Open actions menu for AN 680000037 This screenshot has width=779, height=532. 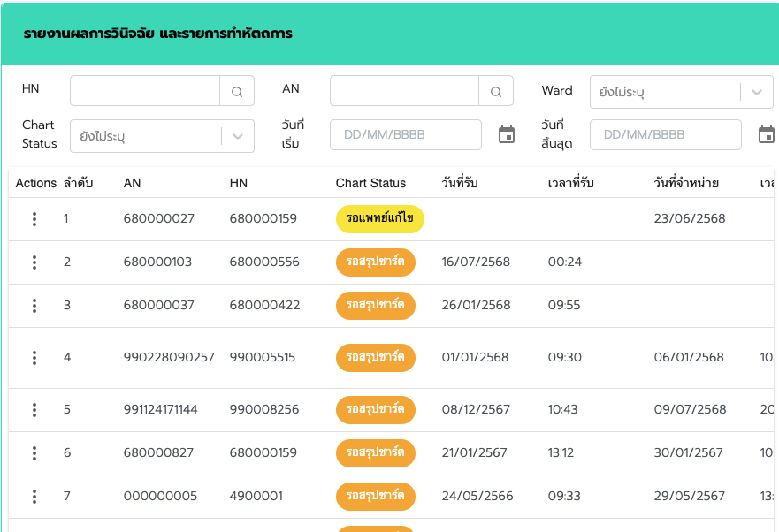pyautogui.click(x=34, y=306)
